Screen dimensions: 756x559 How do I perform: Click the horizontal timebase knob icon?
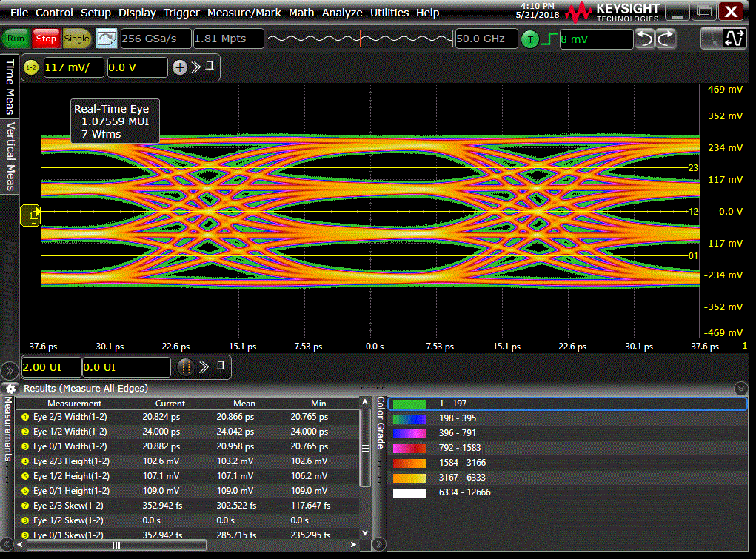(186, 367)
